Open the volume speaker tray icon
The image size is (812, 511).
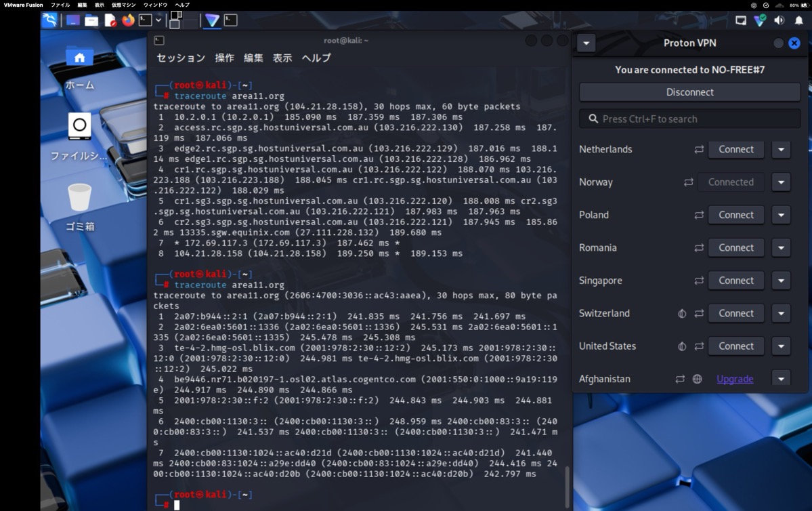coord(779,20)
